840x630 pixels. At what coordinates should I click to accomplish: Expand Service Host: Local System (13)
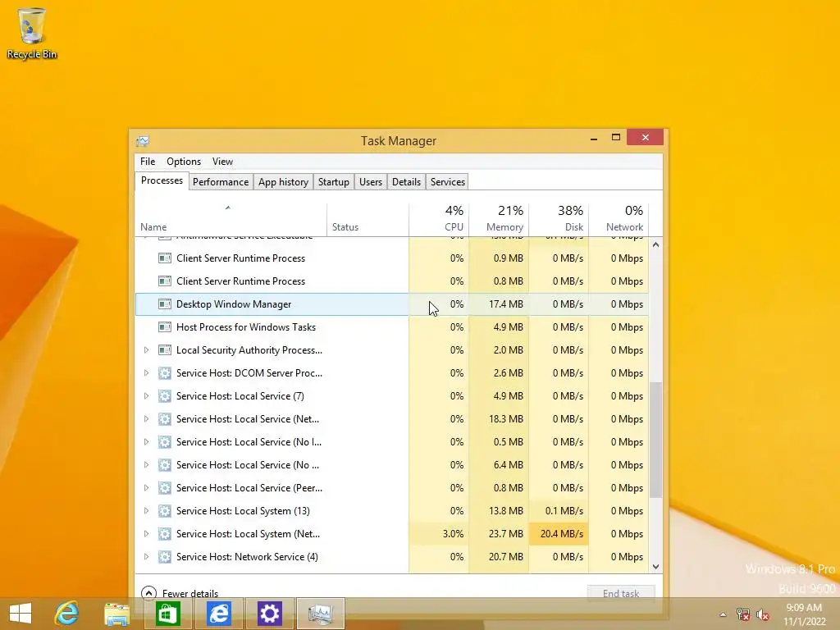point(146,511)
